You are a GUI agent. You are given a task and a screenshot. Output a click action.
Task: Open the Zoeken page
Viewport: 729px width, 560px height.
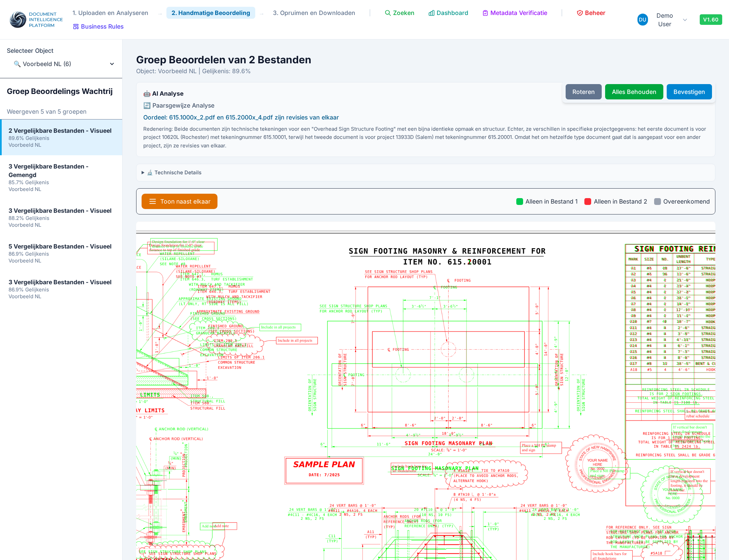[400, 13]
